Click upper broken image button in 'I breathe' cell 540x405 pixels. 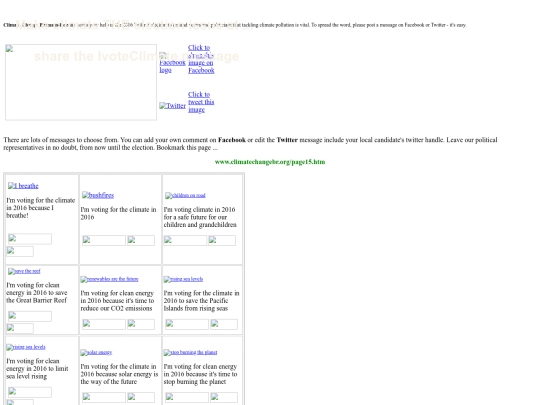[30, 239]
